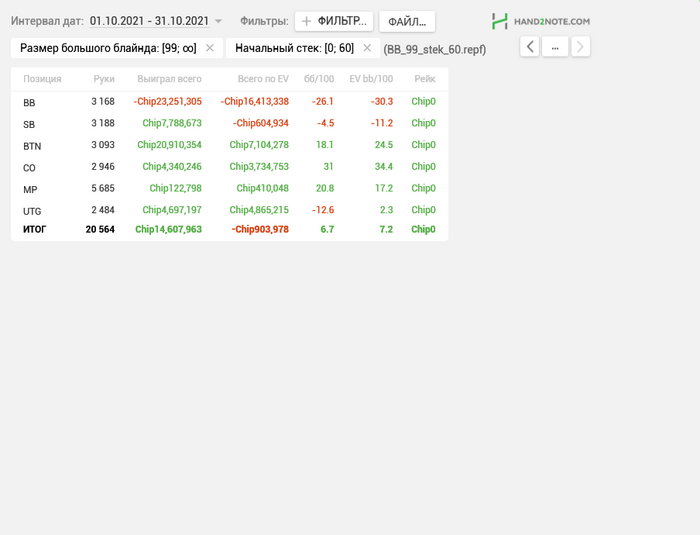Remove the big blind size filter
The height and width of the screenshot is (535, 700).
[209, 48]
